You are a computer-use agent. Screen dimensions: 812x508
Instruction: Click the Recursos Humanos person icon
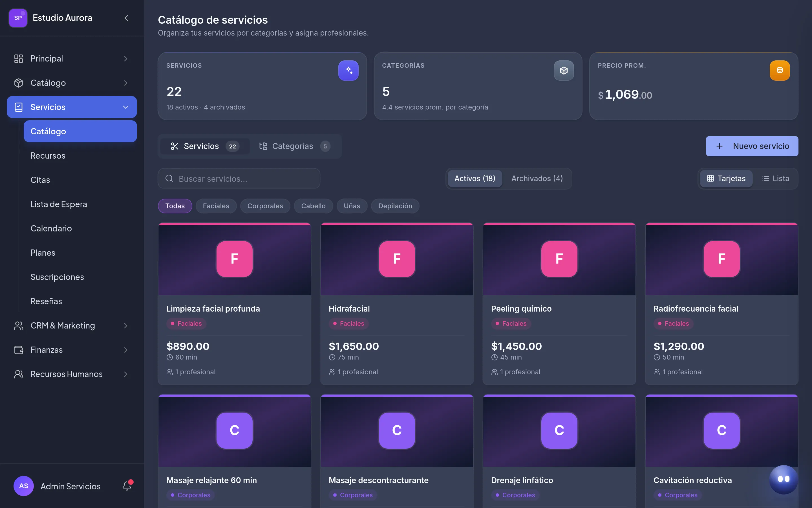pos(19,374)
